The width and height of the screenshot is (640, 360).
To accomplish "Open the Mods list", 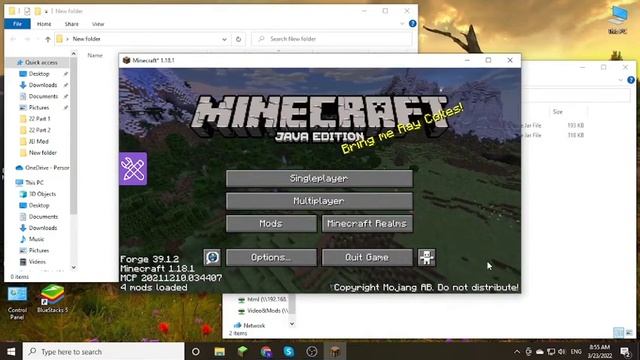I will (271, 224).
